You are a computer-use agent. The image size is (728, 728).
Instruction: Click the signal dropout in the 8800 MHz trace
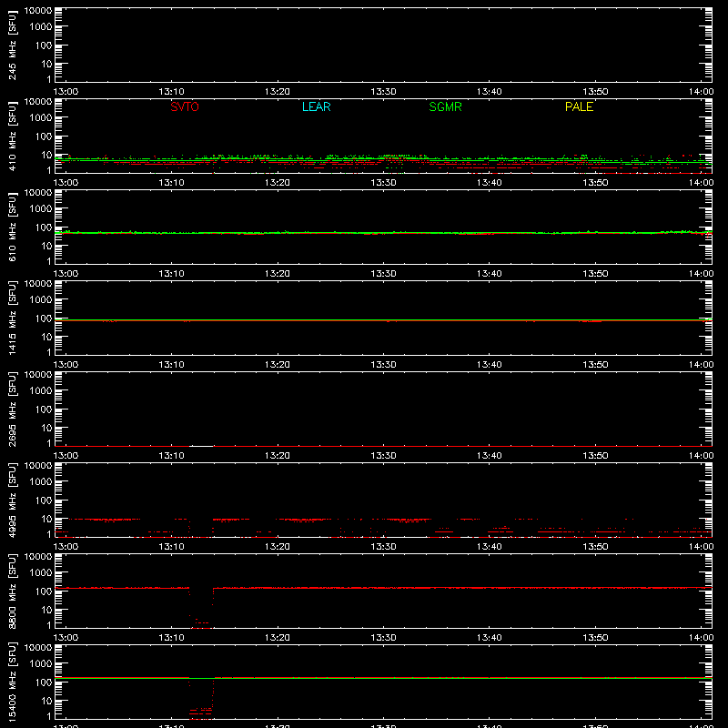pyautogui.click(x=200, y=608)
